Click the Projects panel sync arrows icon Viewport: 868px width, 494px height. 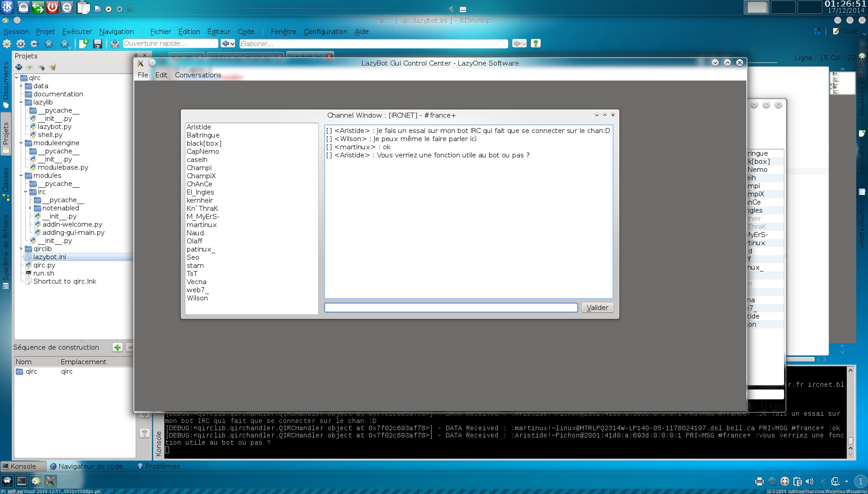[x=19, y=67]
